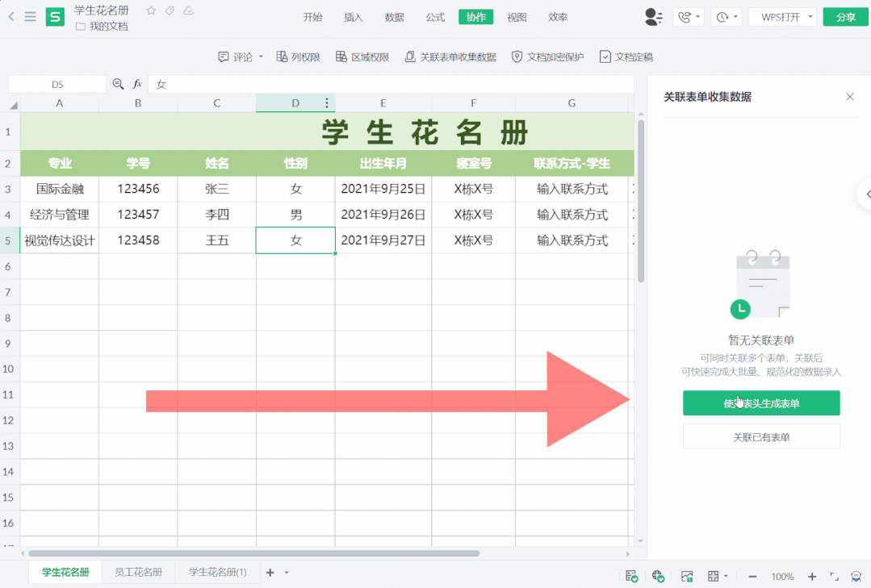
Task: Click the side panel collapse chevron at right edge
Action: pyautogui.click(x=868, y=194)
